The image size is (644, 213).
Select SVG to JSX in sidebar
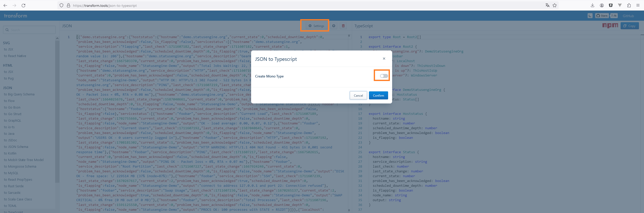point(9,49)
